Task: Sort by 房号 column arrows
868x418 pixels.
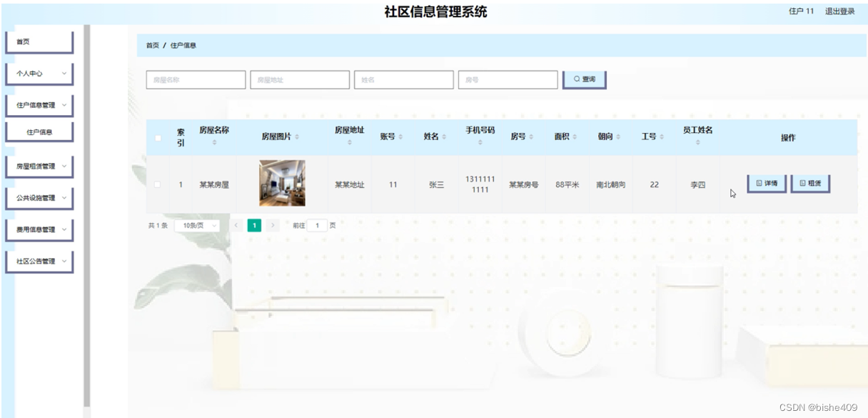Action: (x=531, y=137)
